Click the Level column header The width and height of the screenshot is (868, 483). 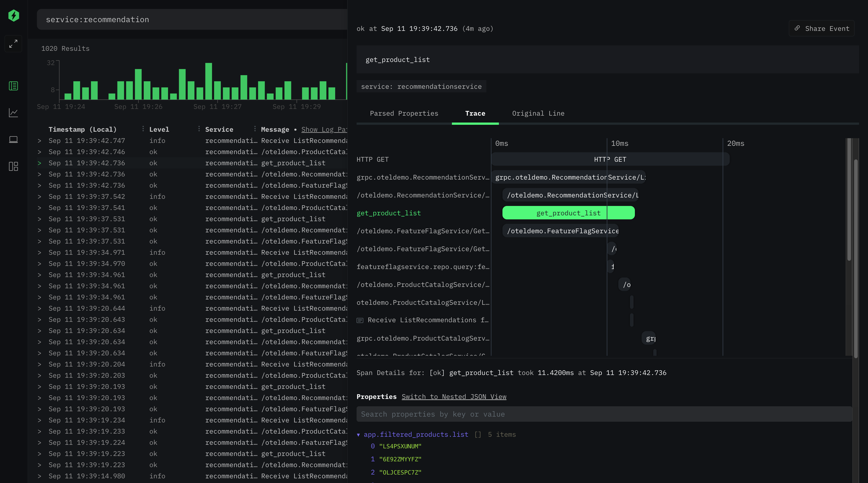coord(159,129)
